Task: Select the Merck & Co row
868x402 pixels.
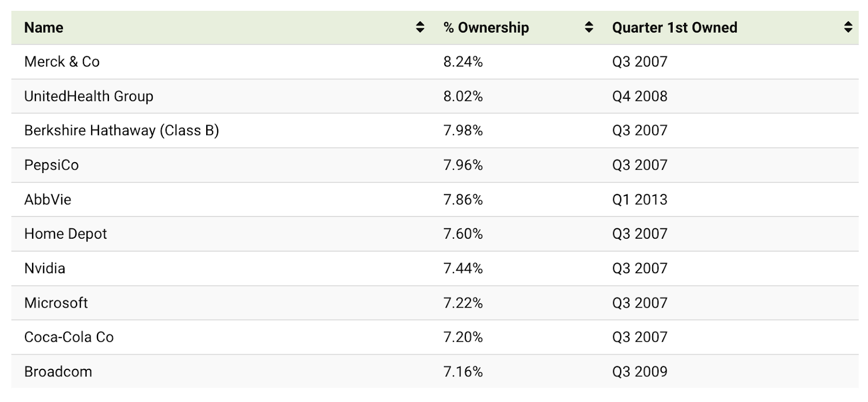Action: (62, 62)
